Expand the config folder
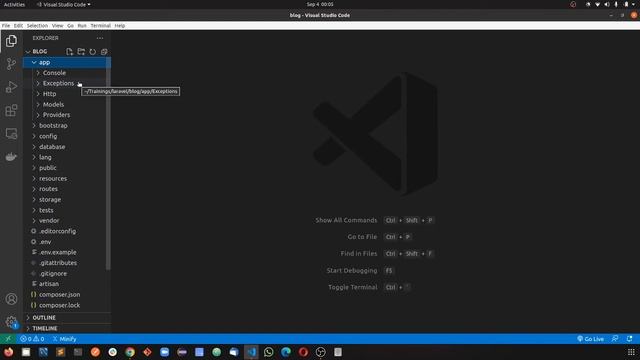Viewport: 640px width, 360px height. [x=66, y=136]
